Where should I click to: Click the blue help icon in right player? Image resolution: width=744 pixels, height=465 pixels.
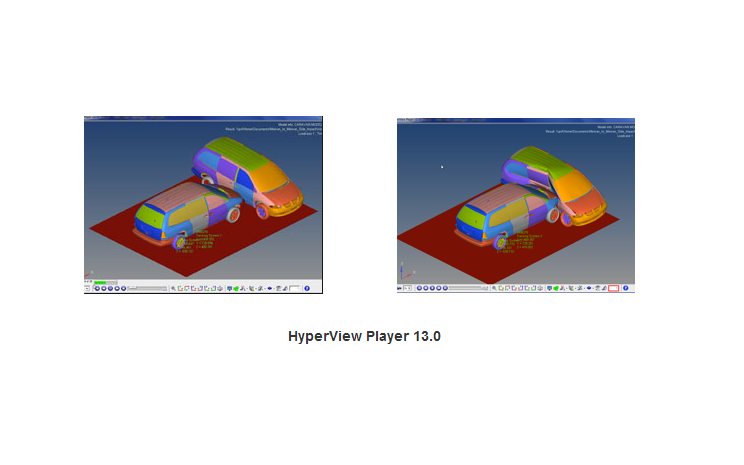click(625, 288)
